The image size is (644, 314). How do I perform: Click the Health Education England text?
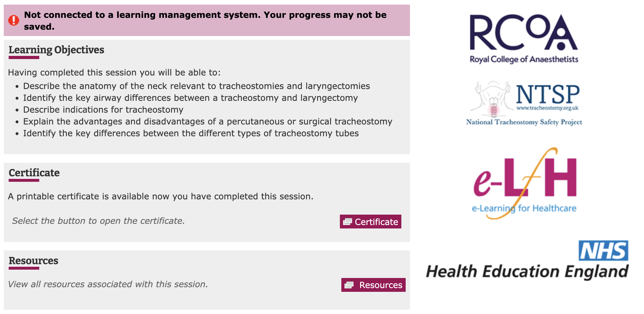[527, 271]
